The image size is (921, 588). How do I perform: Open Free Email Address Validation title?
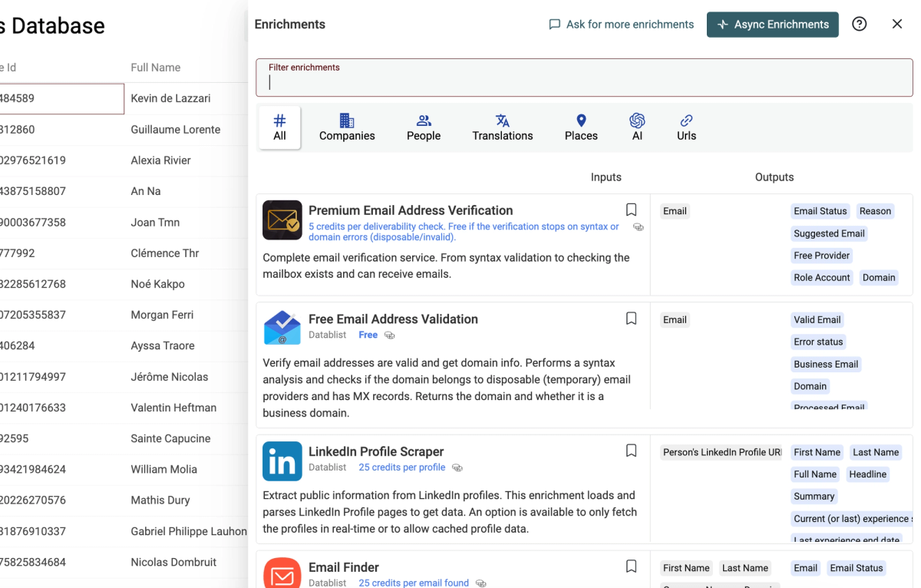pyautogui.click(x=393, y=319)
